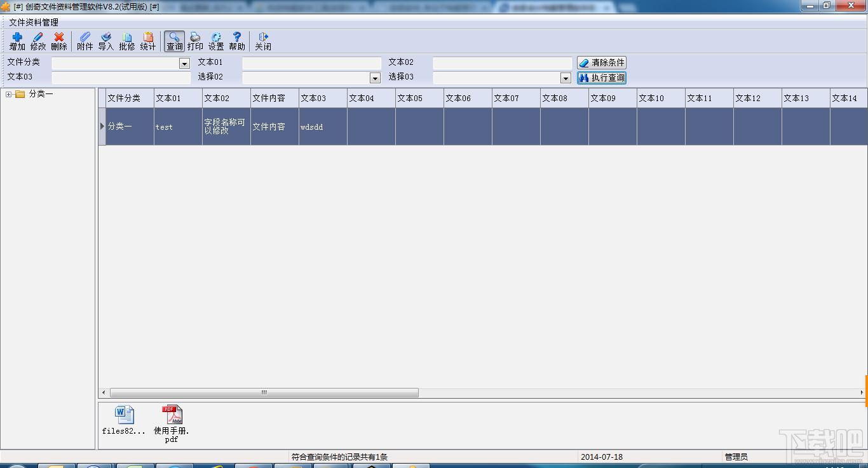Select the 'test' cell in the row
This screenshot has height=468, width=868.
click(x=178, y=127)
